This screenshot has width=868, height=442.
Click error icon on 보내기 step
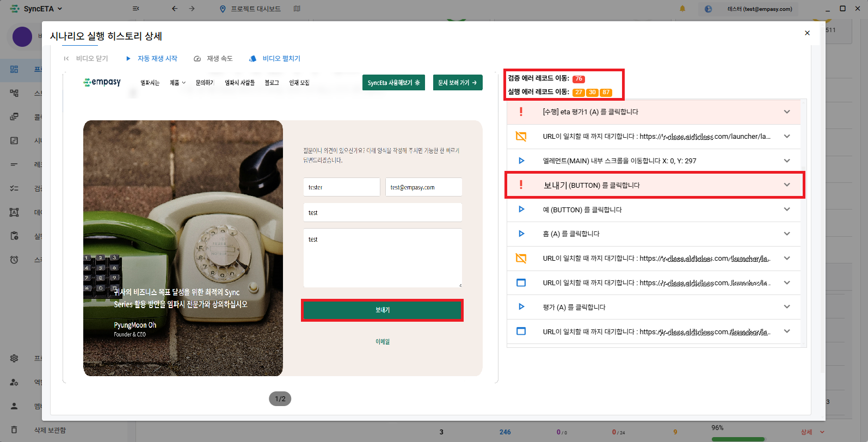pyautogui.click(x=521, y=185)
